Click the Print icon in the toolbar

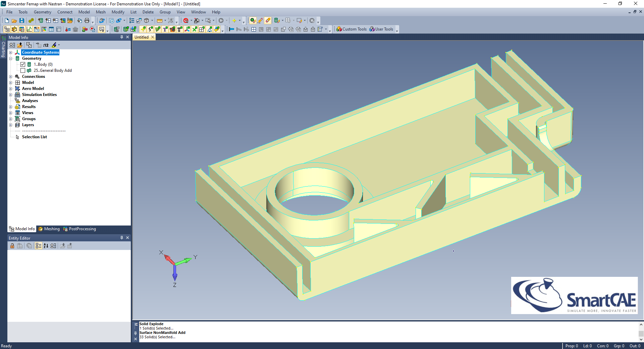87,20
